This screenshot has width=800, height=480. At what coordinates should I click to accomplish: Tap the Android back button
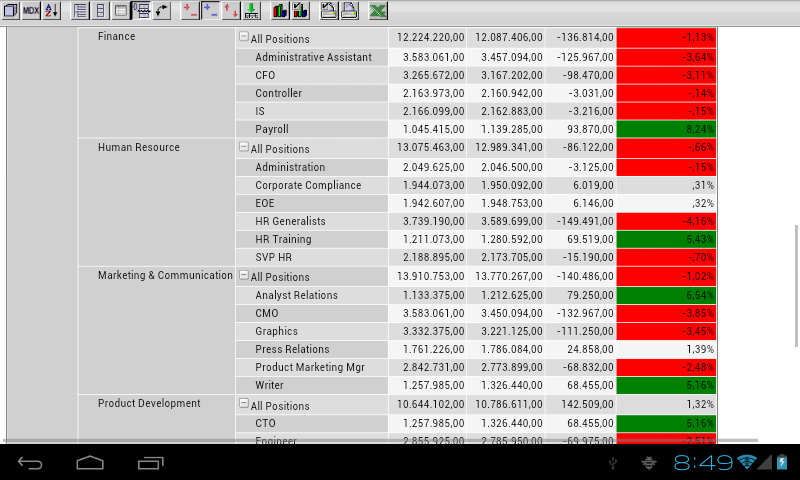pos(30,463)
